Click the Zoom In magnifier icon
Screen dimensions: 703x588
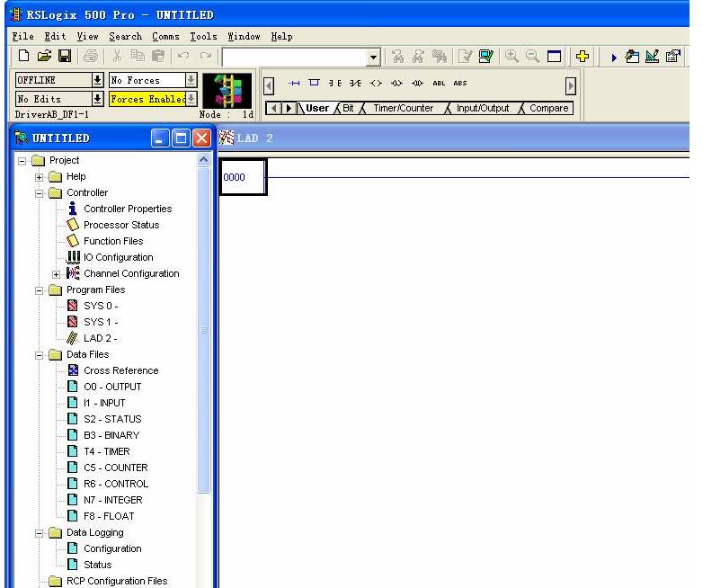click(512, 56)
